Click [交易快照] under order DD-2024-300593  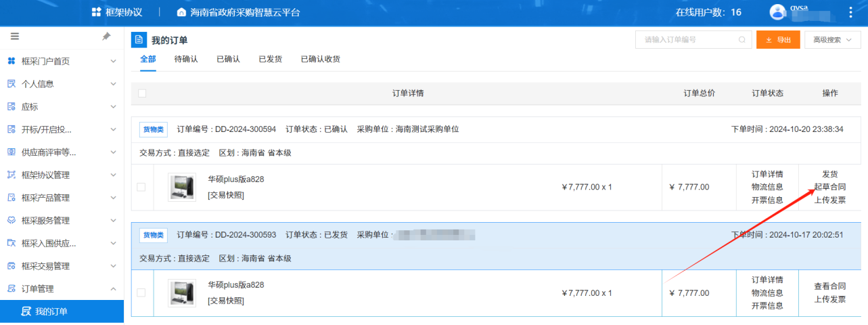[226, 301]
